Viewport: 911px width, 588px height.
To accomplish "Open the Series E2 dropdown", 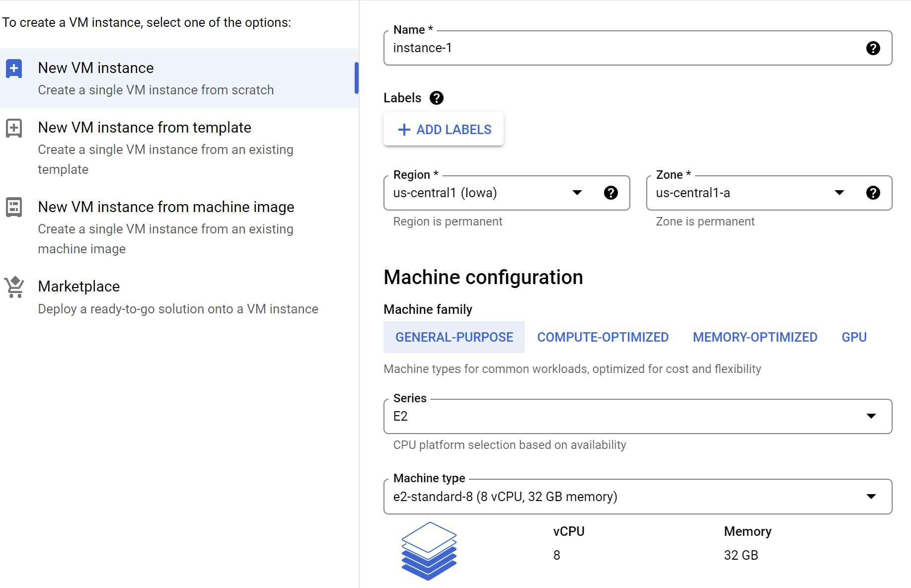I will point(638,416).
